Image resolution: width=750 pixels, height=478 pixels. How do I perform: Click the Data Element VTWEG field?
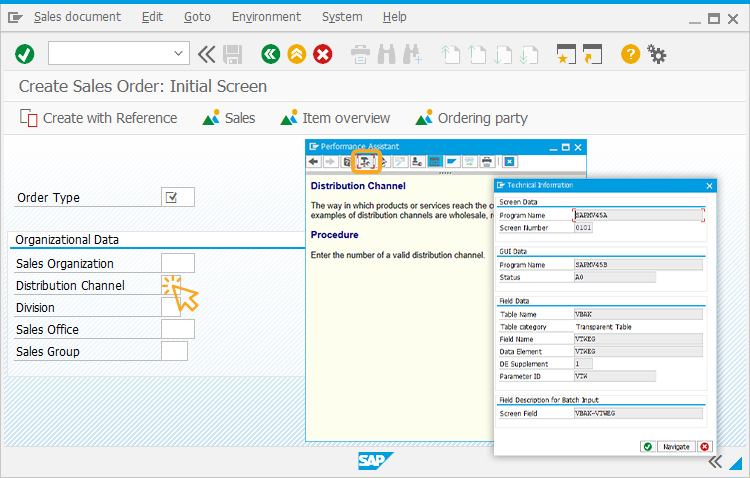(x=638, y=351)
